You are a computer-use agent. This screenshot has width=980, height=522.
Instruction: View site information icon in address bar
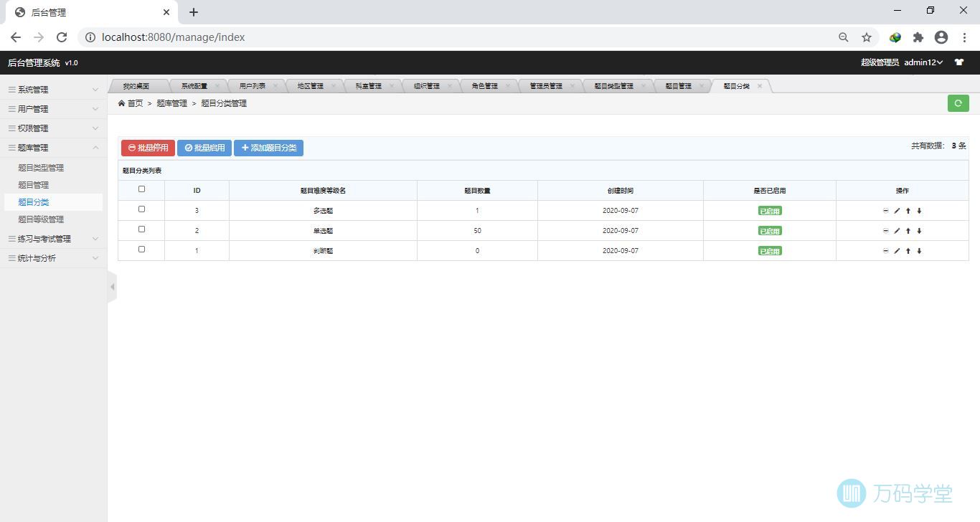pyautogui.click(x=90, y=37)
